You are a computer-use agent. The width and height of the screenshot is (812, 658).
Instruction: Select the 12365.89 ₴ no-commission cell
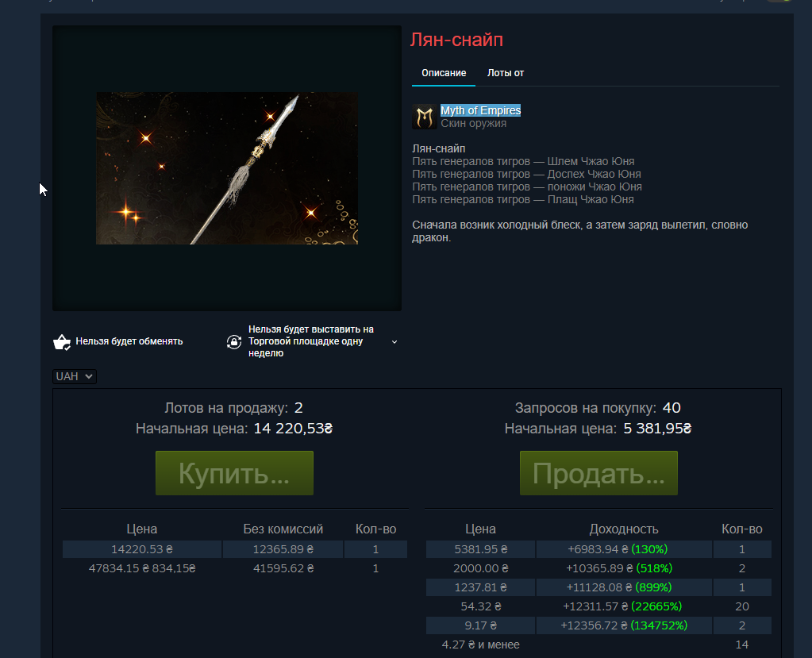(283, 549)
